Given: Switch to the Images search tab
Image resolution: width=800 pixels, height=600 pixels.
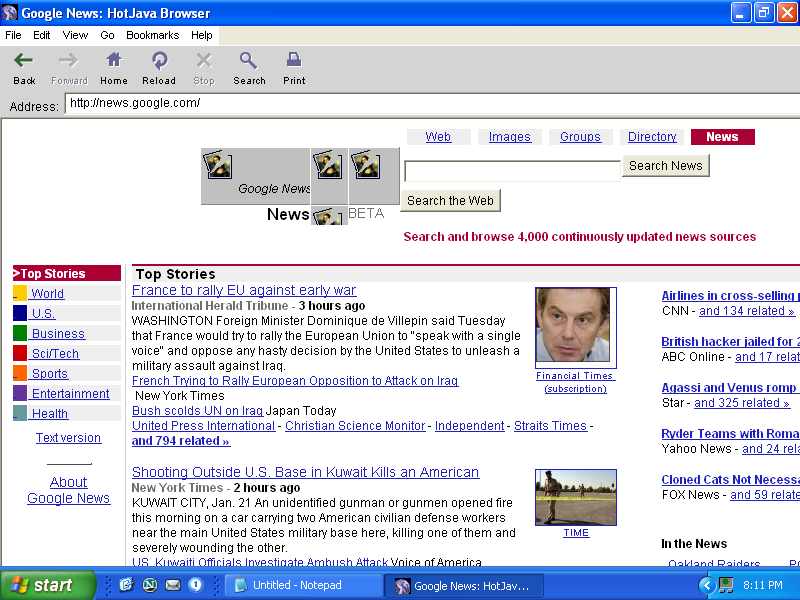Looking at the screenshot, I should pyautogui.click(x=509, y=137).
